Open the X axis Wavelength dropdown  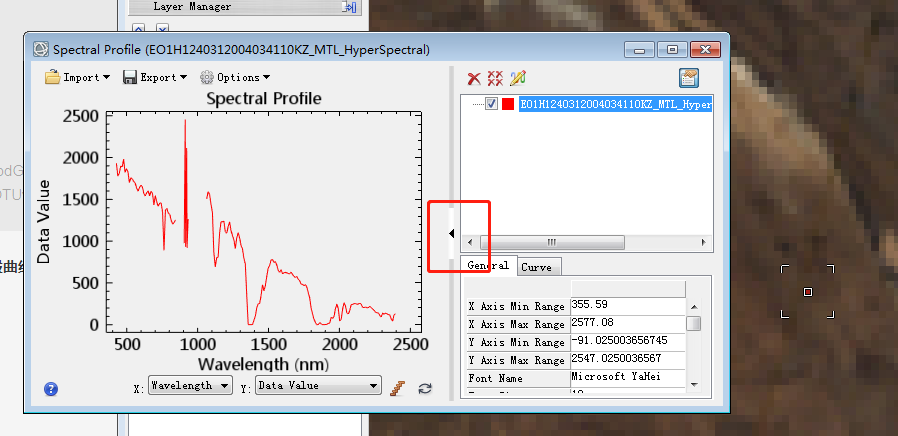pos(190,386)
